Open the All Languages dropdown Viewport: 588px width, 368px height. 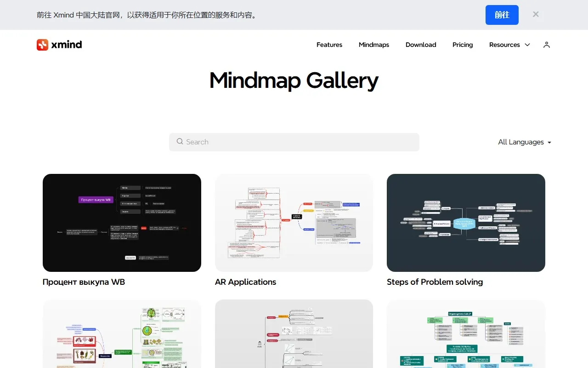(524, 142)
